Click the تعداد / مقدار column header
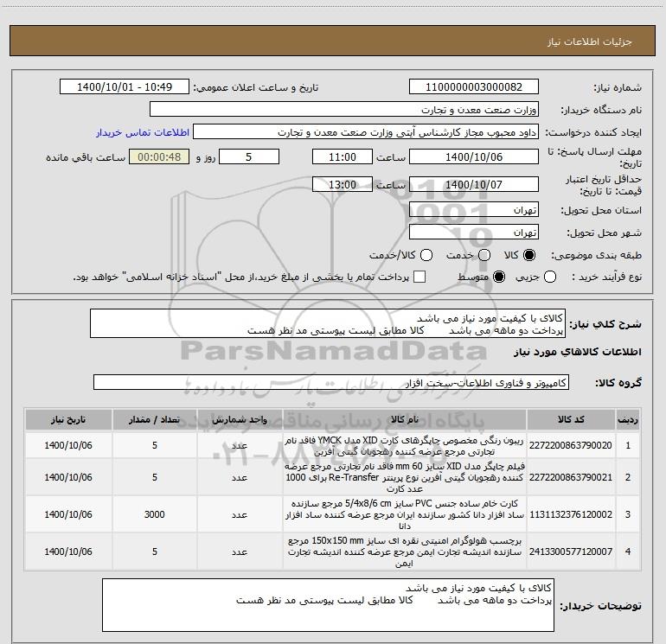The image size is (666, 644). click(155, 419)
